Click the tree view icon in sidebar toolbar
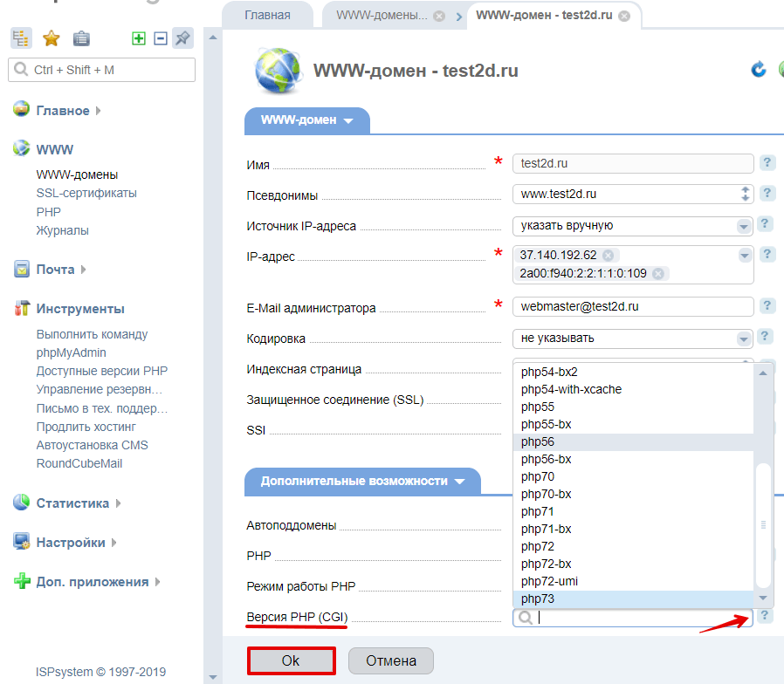 pyautogui.click(x=21, y=38)
